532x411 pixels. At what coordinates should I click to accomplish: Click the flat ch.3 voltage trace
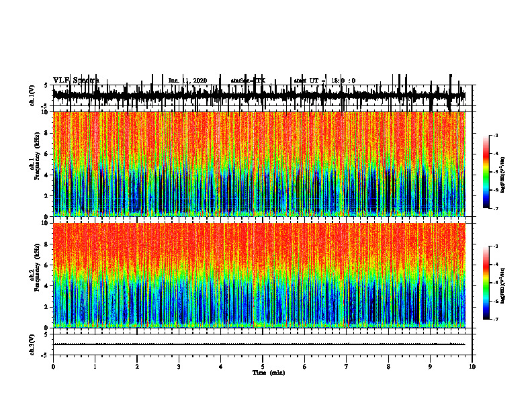(259, 345)
